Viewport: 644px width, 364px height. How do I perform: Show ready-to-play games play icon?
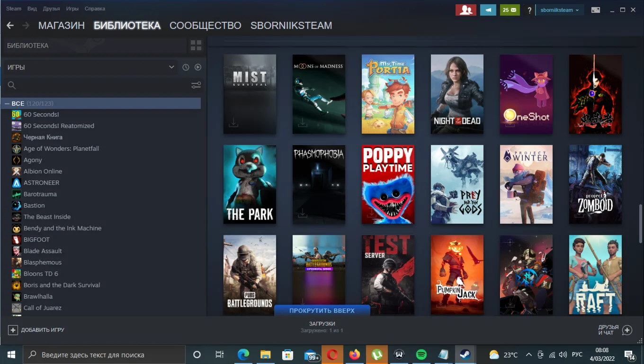pyautogui.click(x=198, y=67)
